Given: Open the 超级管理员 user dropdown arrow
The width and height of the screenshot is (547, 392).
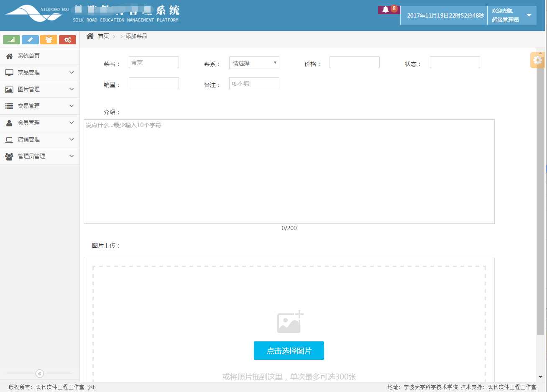Looking at the screenshot, I should tap(529, 15).
